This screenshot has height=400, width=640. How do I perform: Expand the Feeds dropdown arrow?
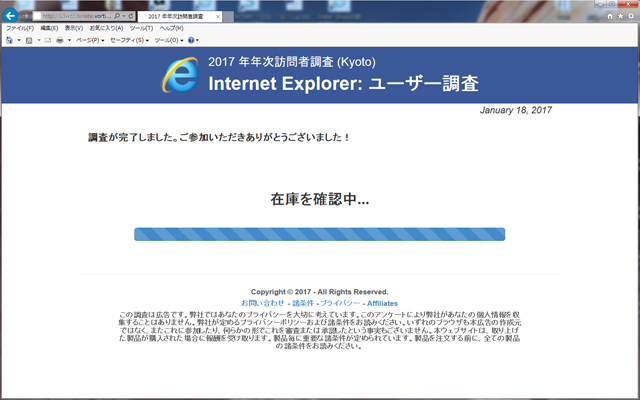click(x=39, y=40)
